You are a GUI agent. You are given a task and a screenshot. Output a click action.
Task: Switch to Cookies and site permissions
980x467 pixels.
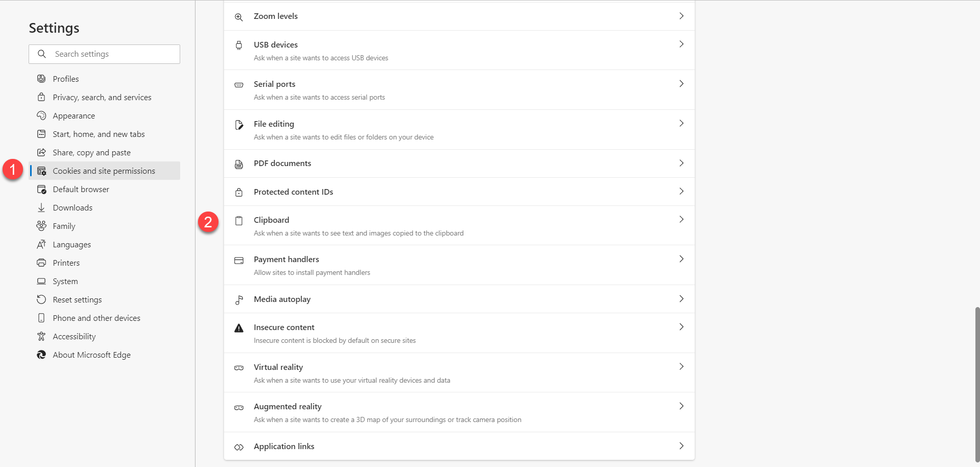pos(104,171)
